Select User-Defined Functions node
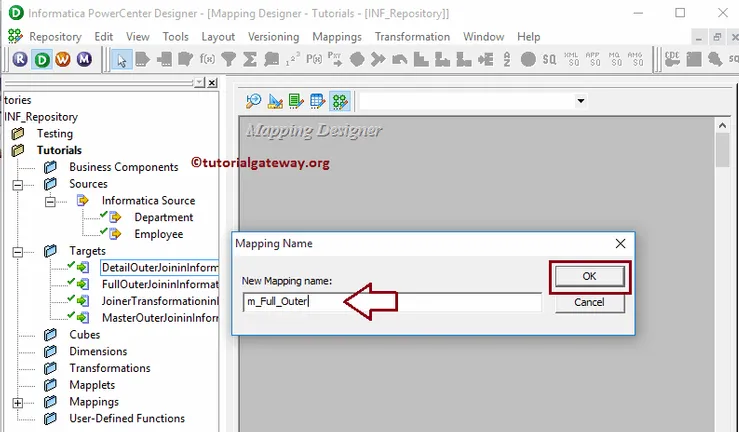 (x=127, y=419)
